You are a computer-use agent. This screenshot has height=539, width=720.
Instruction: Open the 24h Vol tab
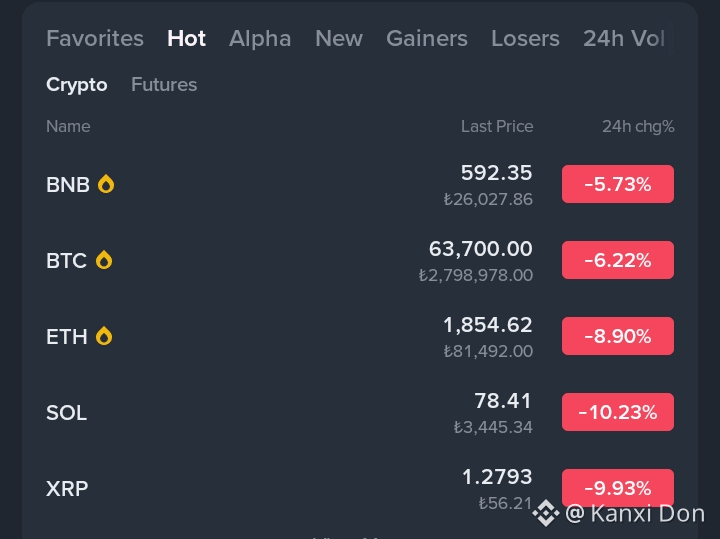point(624,38)
